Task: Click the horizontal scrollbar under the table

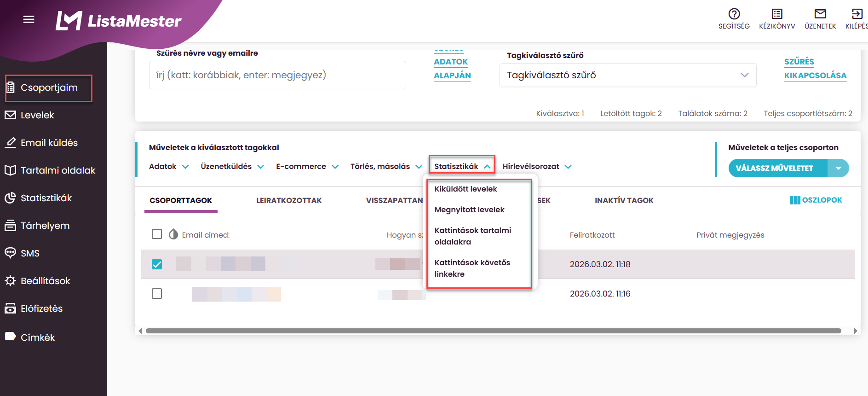Action: coord(493,331)
